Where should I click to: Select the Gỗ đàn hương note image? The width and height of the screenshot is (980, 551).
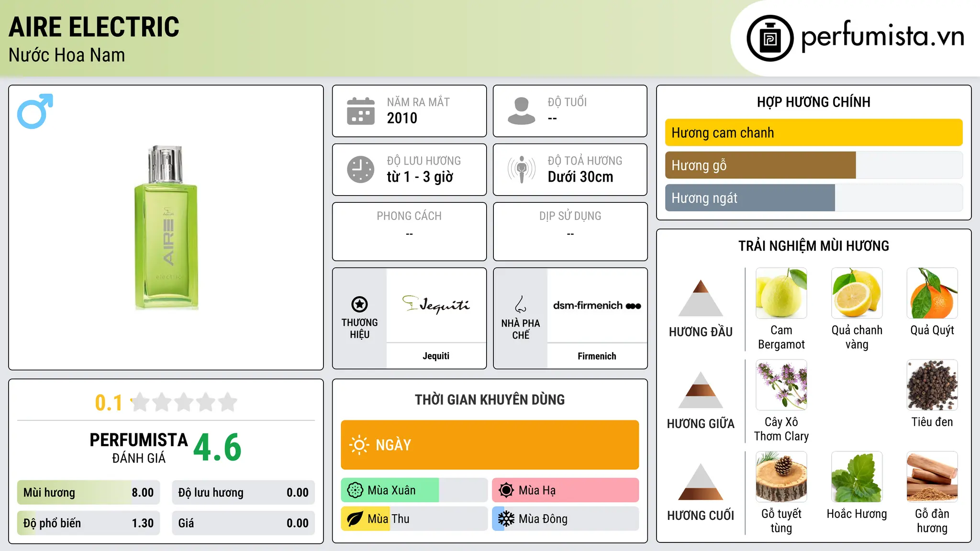932,477
